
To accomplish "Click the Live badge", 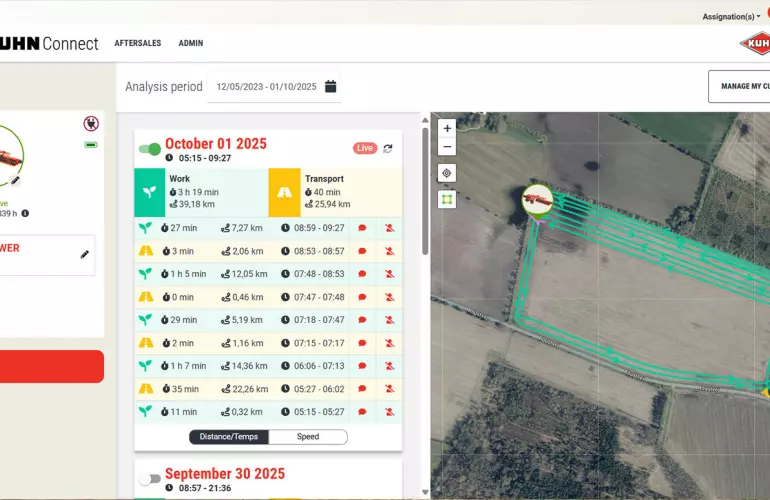I will 364,148.
